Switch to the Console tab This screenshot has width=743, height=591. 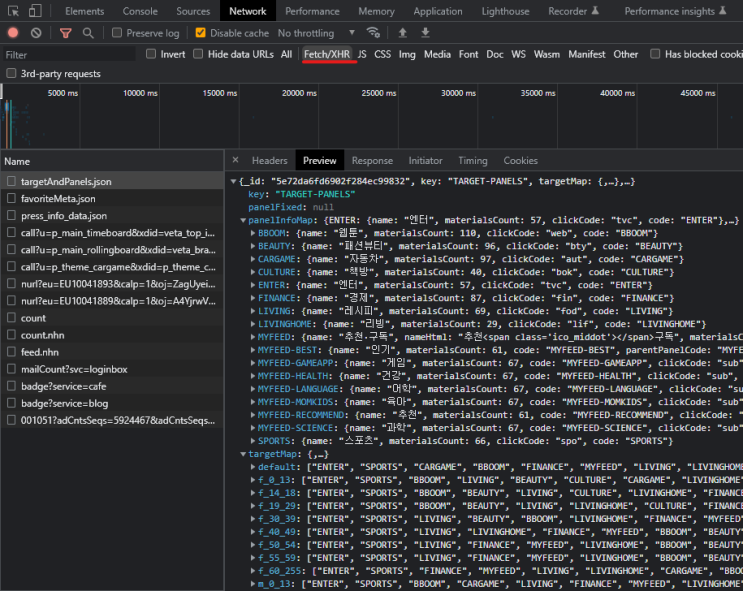pos(140,11)
